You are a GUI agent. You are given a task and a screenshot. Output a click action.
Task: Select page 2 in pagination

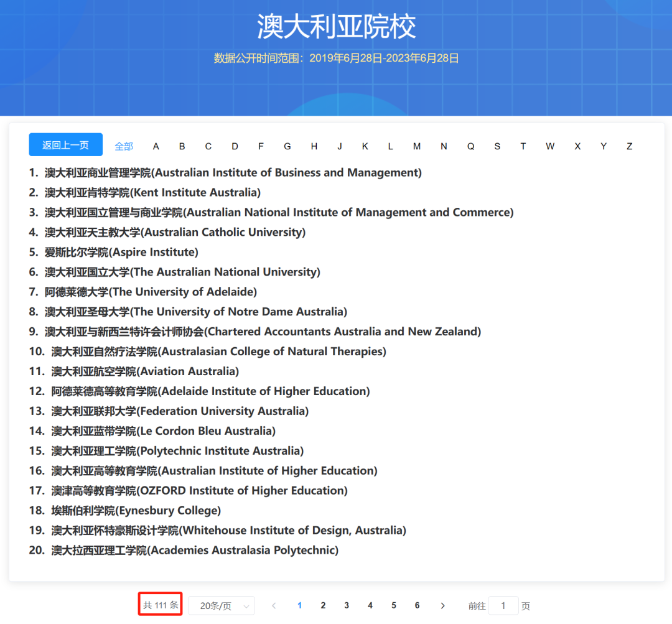point(323,605)
